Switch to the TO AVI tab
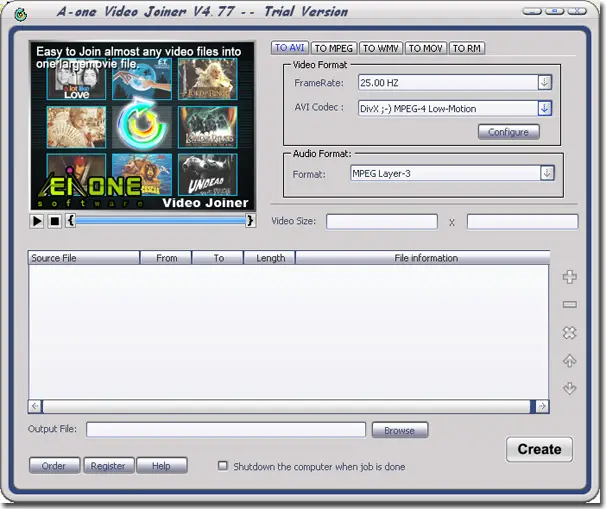The image size is (606, 509). (x=290, y=48)
